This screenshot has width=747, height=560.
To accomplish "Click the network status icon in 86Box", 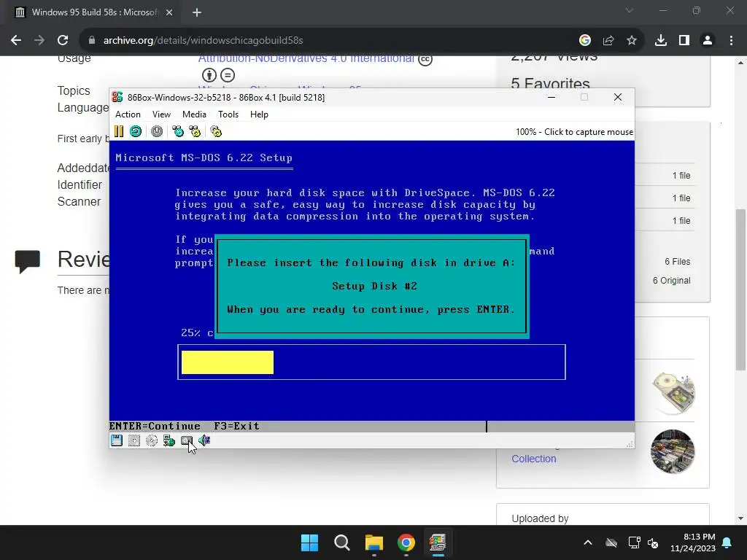I will 169,440.
